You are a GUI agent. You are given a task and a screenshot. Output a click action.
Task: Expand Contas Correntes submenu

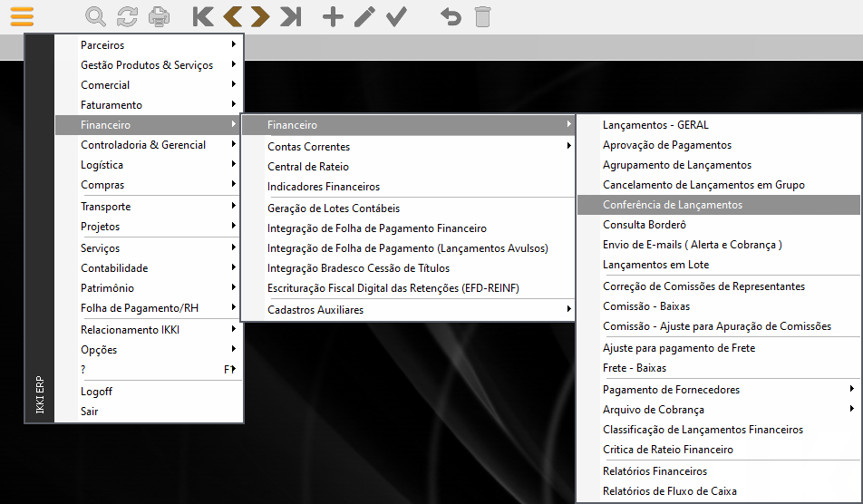[x=408, y=146]
